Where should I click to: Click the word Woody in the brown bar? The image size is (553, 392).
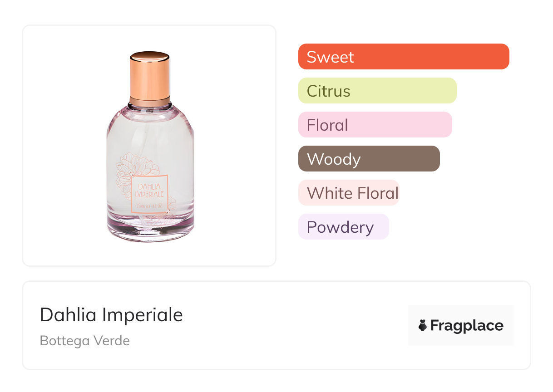click(334, 159)
